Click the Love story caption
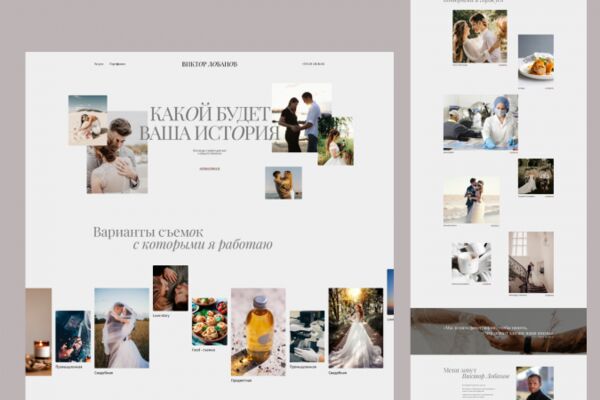The width and height of the screenshot is (600, 400). [x=161, y=316]
